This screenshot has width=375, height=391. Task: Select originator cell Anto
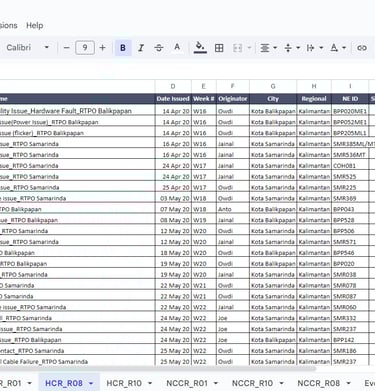233,209
